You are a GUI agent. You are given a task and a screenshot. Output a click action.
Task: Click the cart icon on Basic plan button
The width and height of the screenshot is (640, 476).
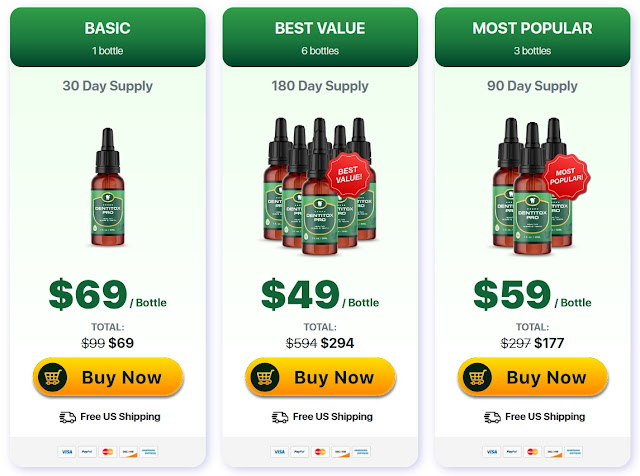pos(52,377)
